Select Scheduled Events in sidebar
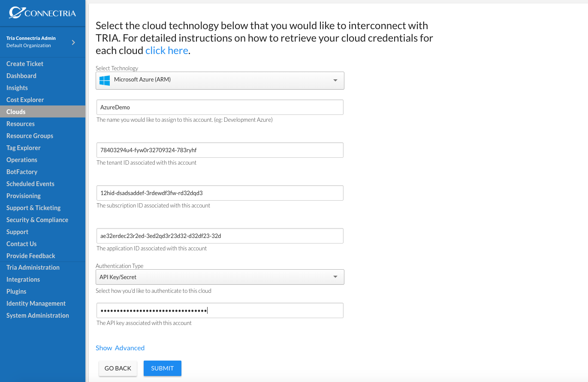The height and width of the screenshot is (382, 588). pyautogui.click(x=30, y=184)
